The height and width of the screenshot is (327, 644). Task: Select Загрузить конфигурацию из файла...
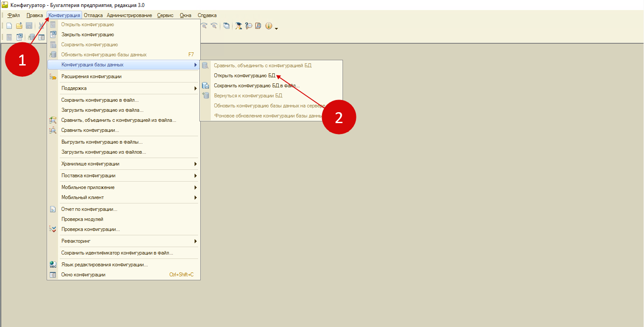(124, 110)
